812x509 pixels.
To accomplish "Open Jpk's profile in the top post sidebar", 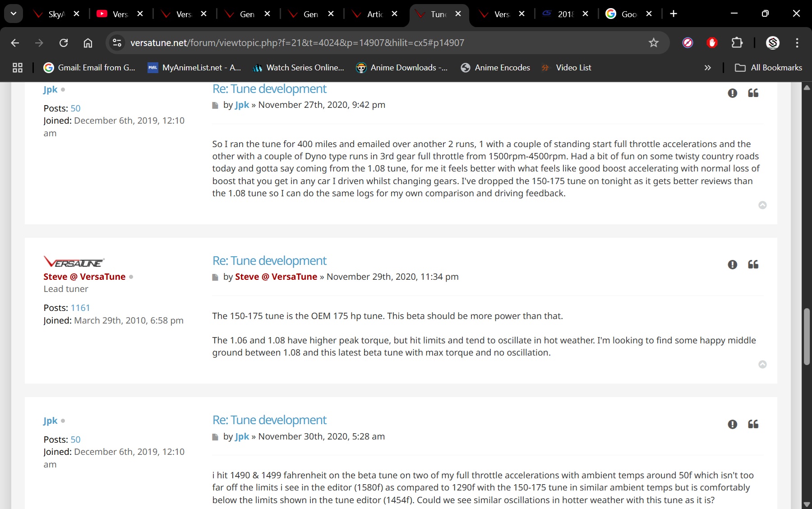I will pos(50,89).
